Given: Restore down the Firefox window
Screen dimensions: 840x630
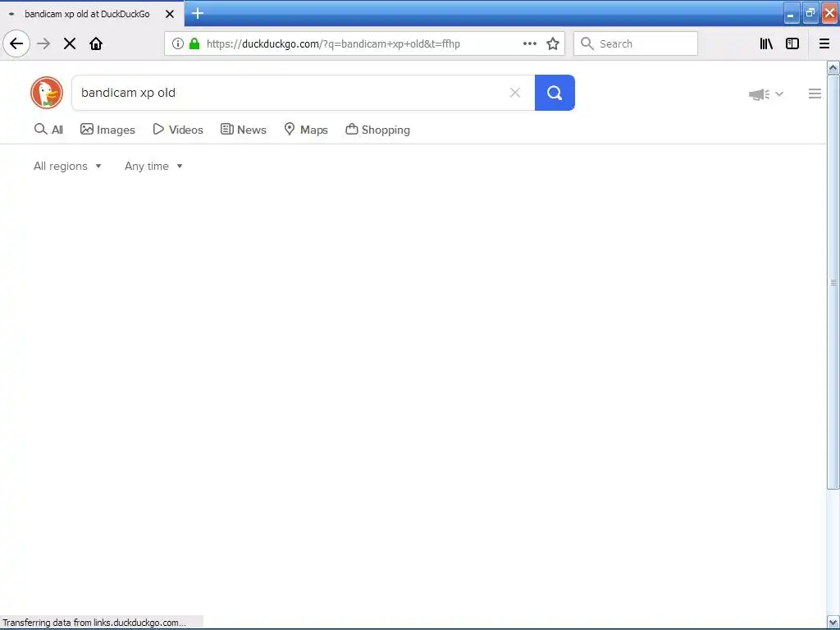Looking at the screenshot, I should 810,13.
